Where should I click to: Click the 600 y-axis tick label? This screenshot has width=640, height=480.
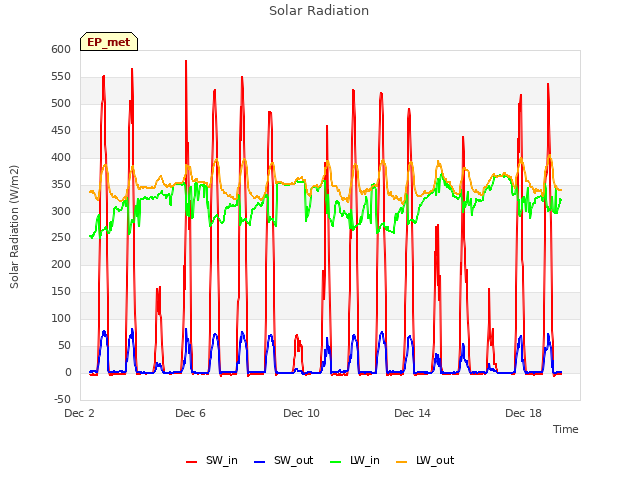tap(61, 49)
